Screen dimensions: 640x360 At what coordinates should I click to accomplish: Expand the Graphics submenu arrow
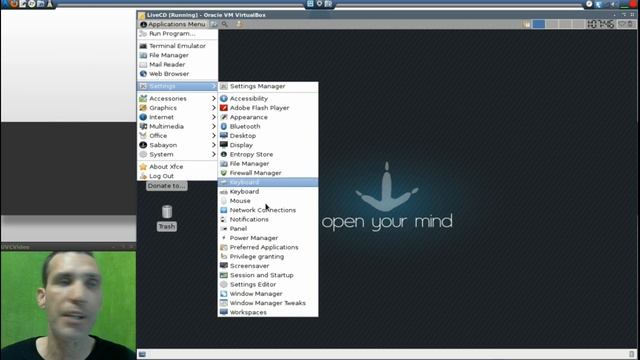click(x=213, y=108)
